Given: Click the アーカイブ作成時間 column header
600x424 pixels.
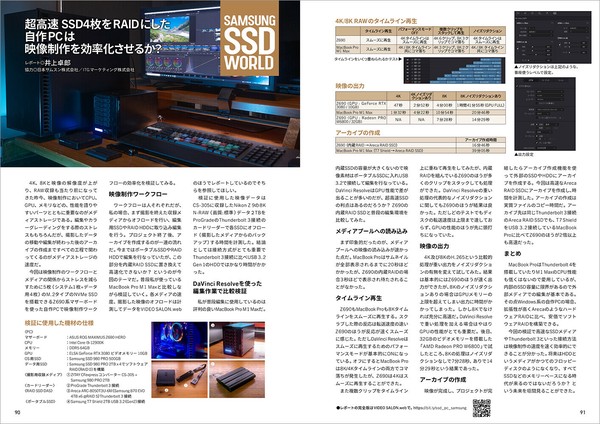Looking at the screenshot, I should [x=481, y=140].
